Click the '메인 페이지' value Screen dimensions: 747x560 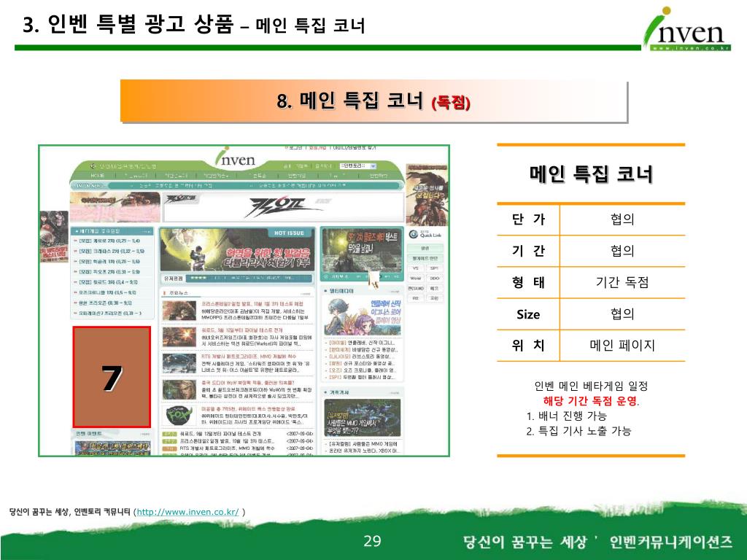click(622, 345)
